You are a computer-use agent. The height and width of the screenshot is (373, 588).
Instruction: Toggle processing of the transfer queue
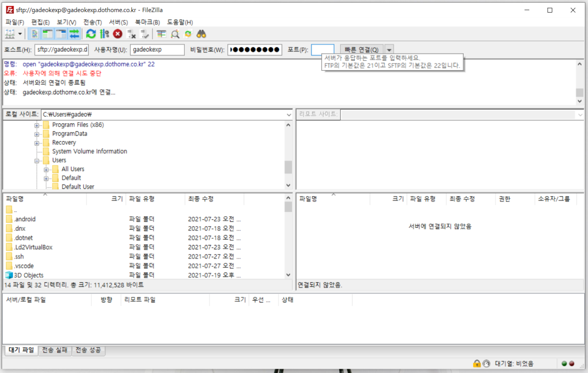(104, 34)
